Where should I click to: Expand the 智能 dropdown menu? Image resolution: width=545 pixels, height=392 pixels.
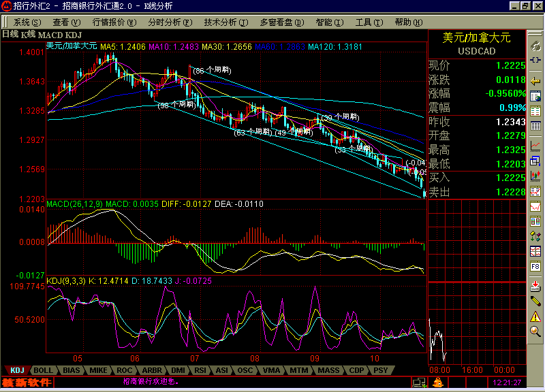tap(329, 22)
